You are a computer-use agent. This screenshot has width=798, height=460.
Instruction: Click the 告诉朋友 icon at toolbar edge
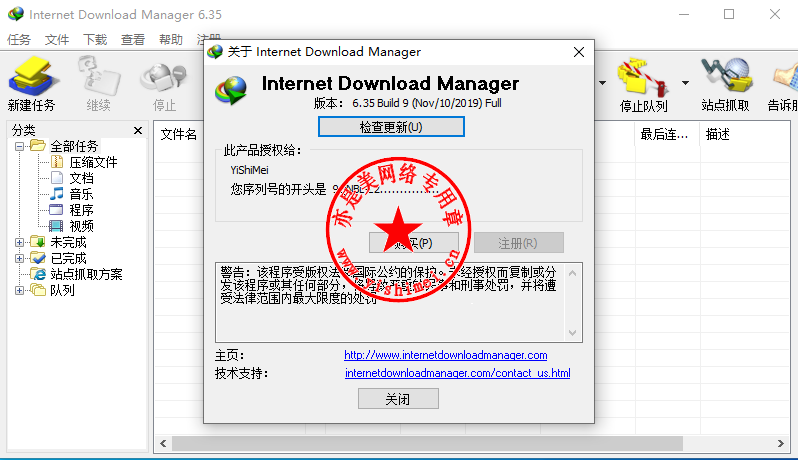coord(783,84)
